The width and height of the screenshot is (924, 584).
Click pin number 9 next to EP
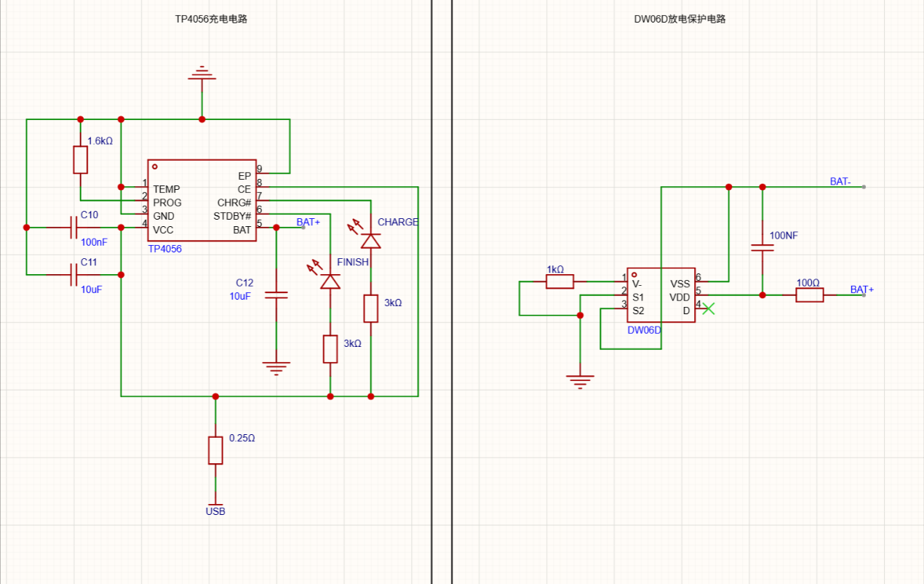point(260,169)
